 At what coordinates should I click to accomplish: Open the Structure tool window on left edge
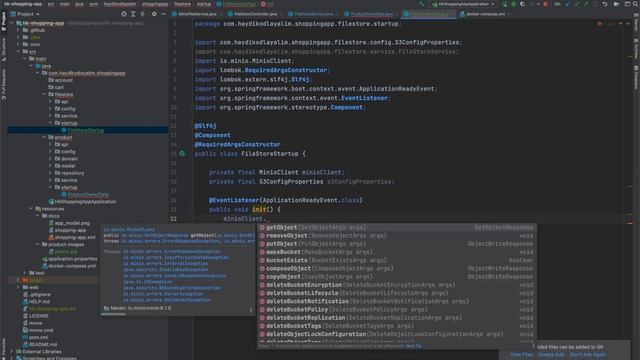(x=4, y=50)
